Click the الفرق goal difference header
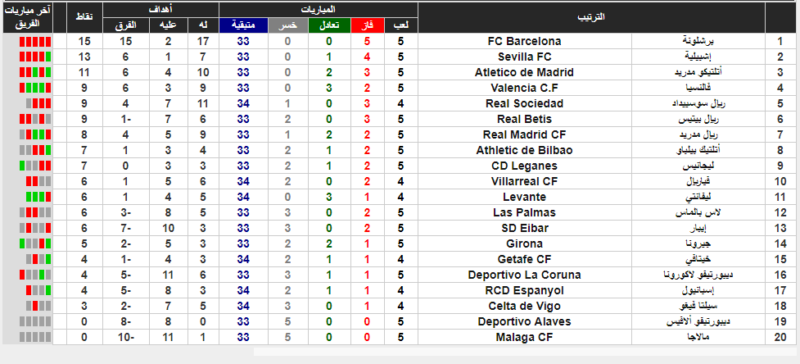Image resolution: width=800 pixels, height=364 pixels. pyautogui.click(x=126, y=26)
